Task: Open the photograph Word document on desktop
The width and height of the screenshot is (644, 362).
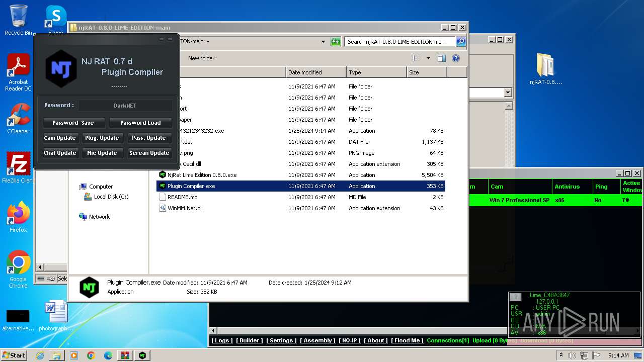Action: [55, 316]
